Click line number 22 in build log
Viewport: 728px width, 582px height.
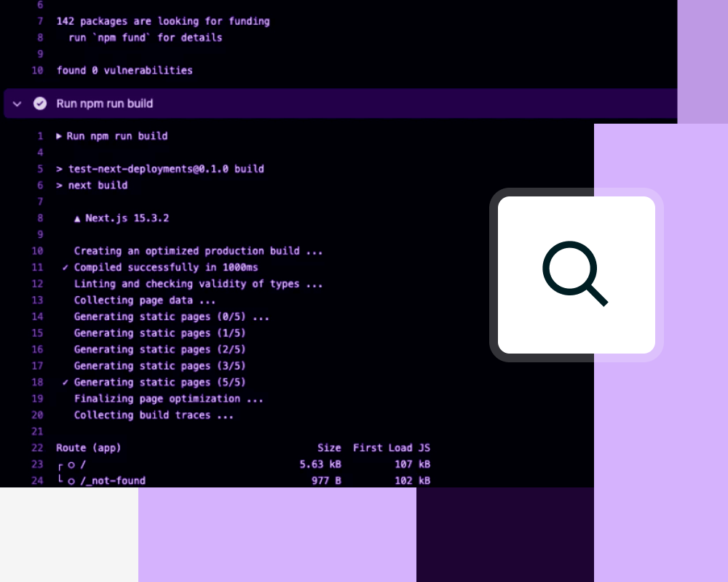37,448
